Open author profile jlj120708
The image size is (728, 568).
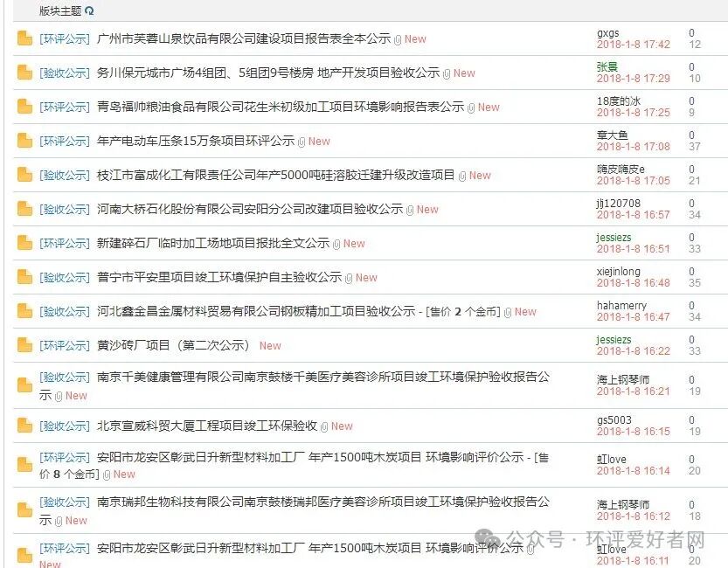click(x=619, y=204)
